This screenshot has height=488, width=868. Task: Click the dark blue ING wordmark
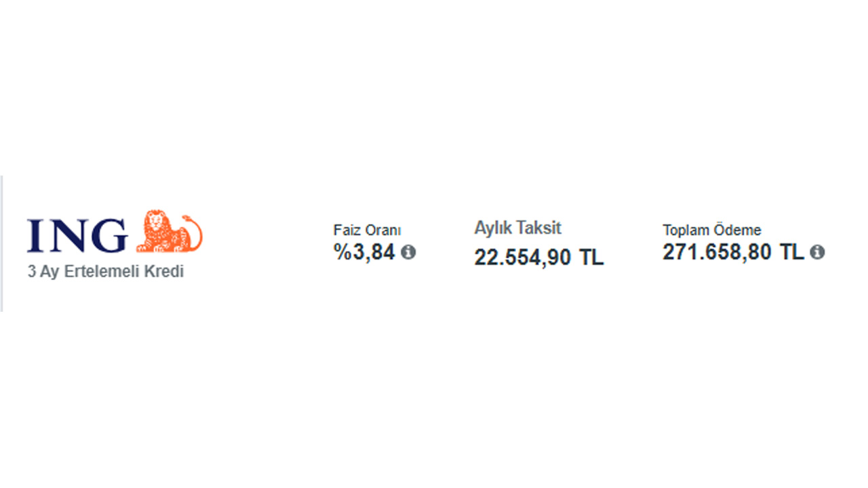point(77,235)
